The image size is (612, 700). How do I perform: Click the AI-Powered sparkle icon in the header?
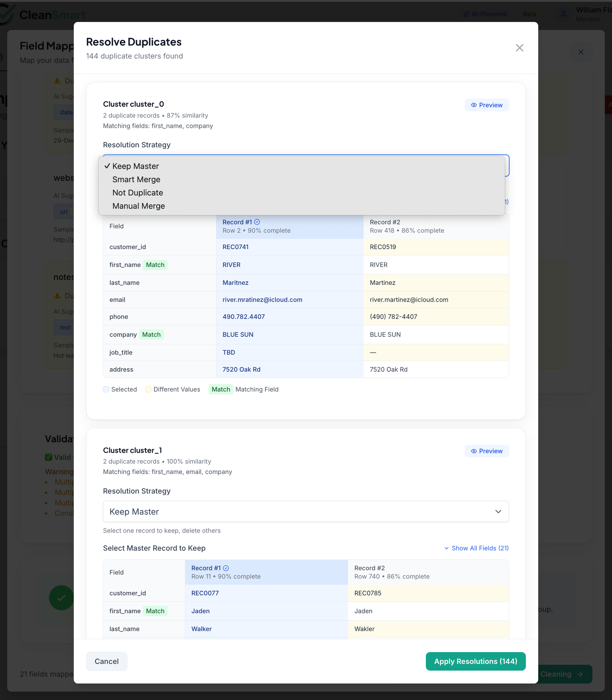tap(467, 14)
